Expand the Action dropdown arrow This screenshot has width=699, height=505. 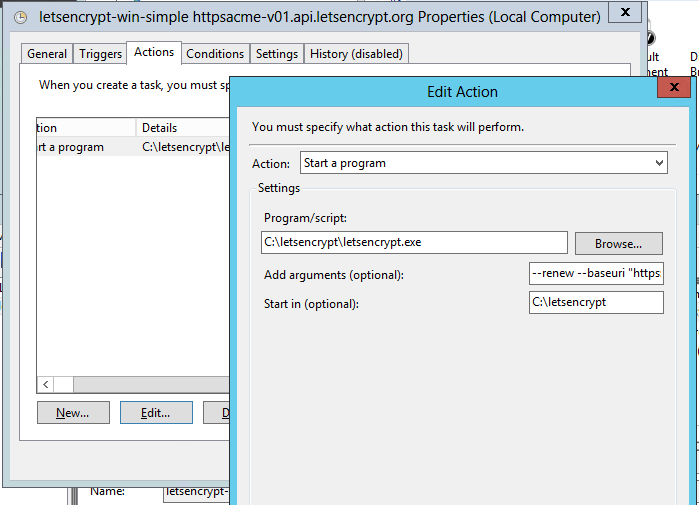pyautogui.click(x=659, y=163)
